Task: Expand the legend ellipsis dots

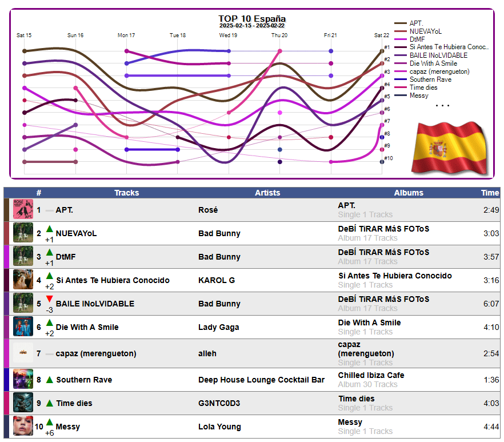Action: coord(442,106)
